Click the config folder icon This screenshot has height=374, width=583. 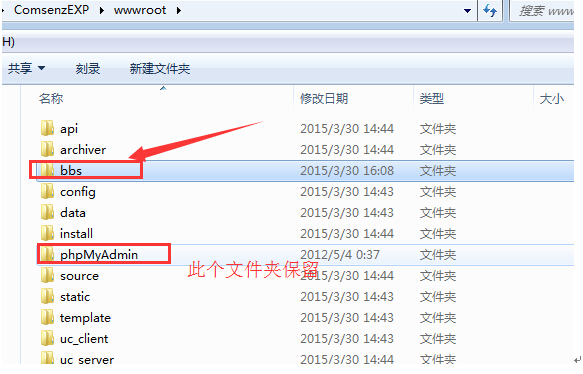tap(47, 191)
